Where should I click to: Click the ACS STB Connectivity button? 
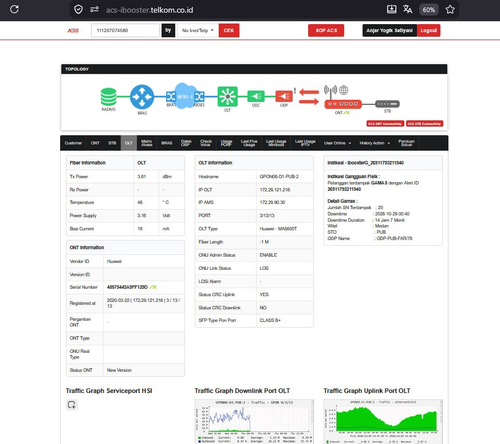(x=424, y=124)
